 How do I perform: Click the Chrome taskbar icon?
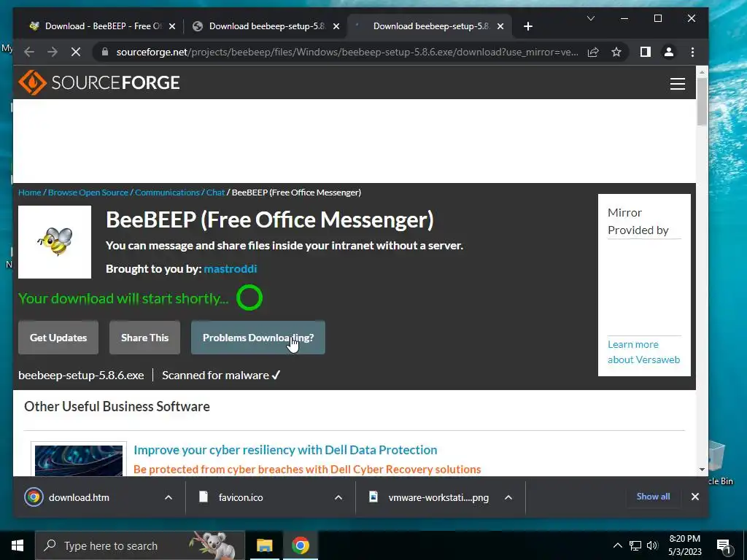[x=300, y=545]
